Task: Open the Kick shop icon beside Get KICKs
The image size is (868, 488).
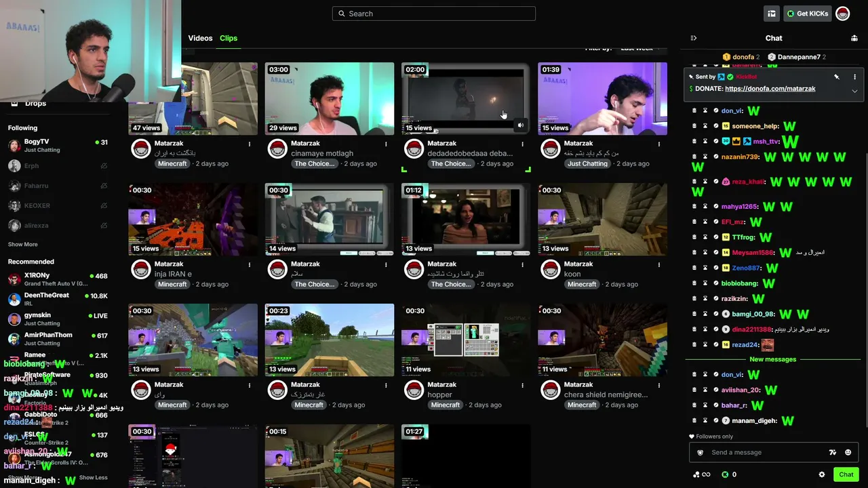Action: click(772, 14)
